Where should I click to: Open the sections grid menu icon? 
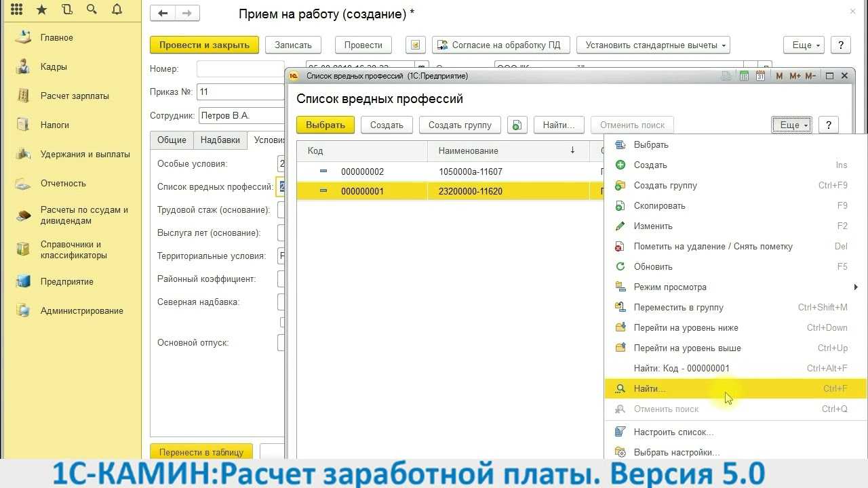click(17, 9)
